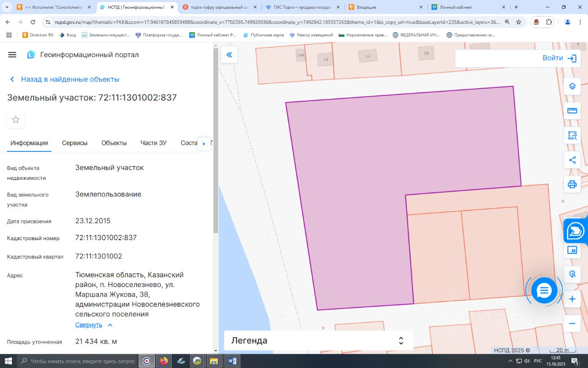
Task: Share the current map view
Action: click(x=572, y=160)
